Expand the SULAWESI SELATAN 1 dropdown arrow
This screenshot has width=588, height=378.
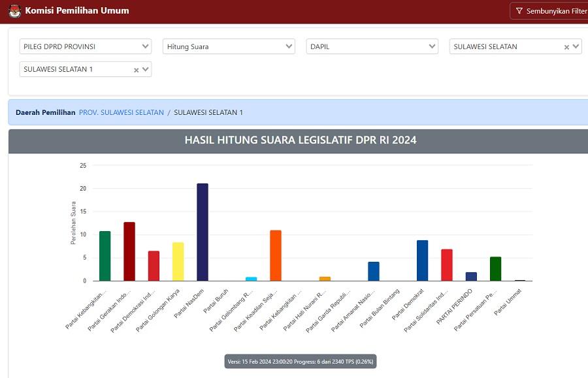click(145, 69)
